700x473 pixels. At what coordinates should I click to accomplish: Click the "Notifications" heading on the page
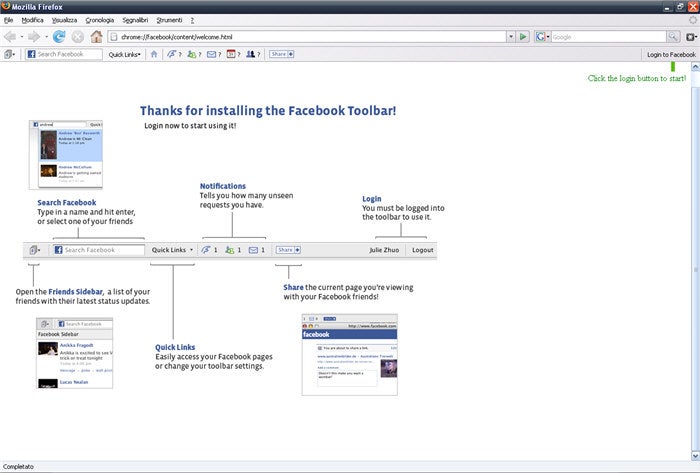[223, 186]
